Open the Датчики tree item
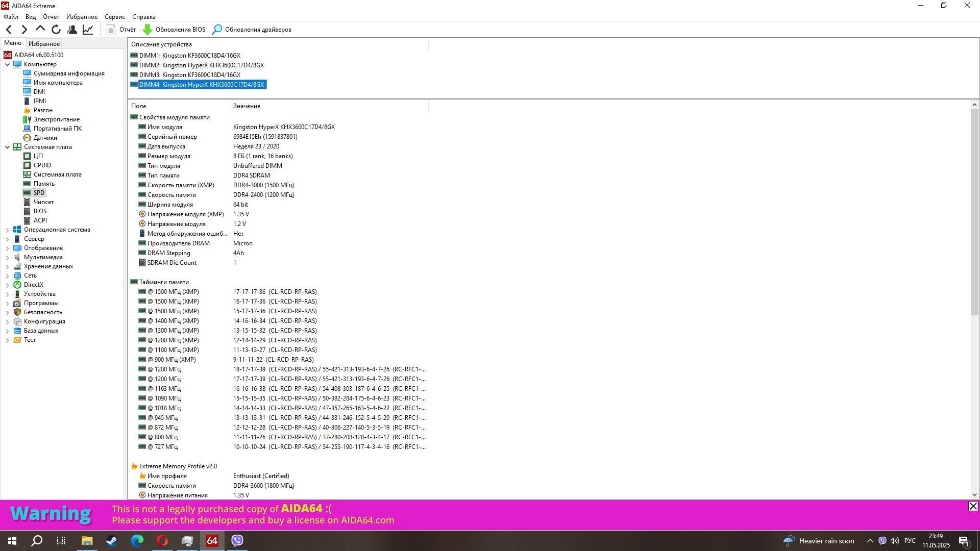 pyautogui.click(x=45, y=138)
